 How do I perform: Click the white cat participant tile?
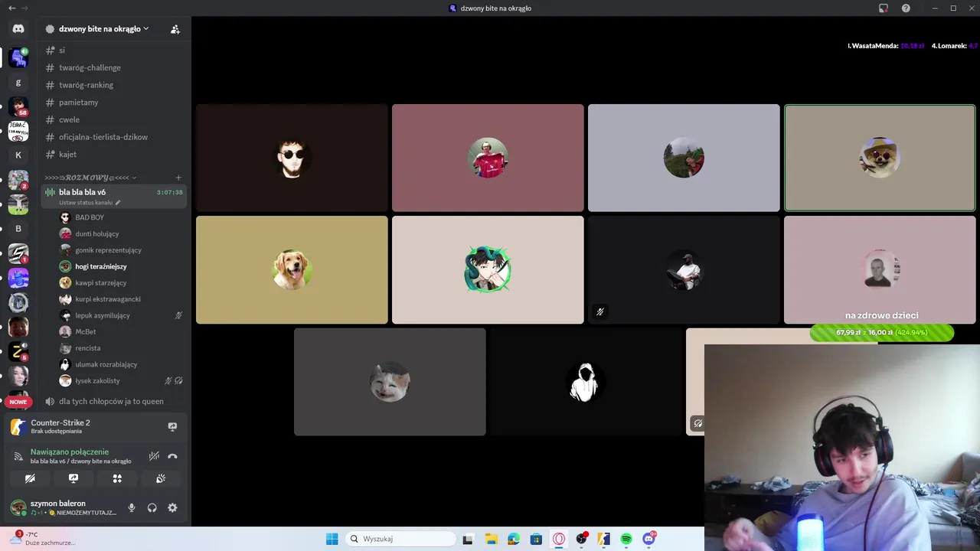[390, 382]
